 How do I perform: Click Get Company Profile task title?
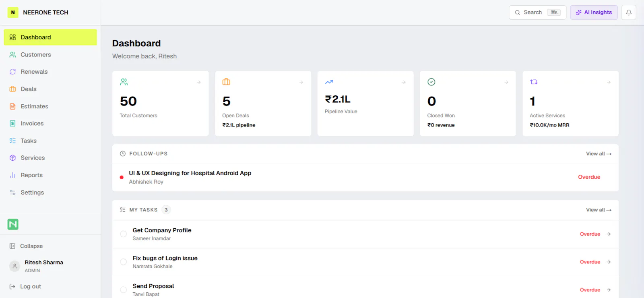coord(162,230)
